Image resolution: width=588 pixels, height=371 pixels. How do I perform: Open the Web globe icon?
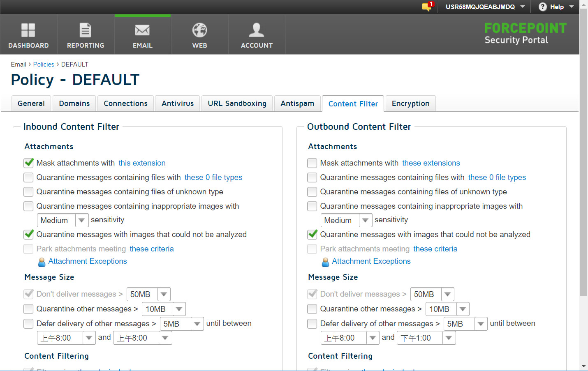click(199, 30)
